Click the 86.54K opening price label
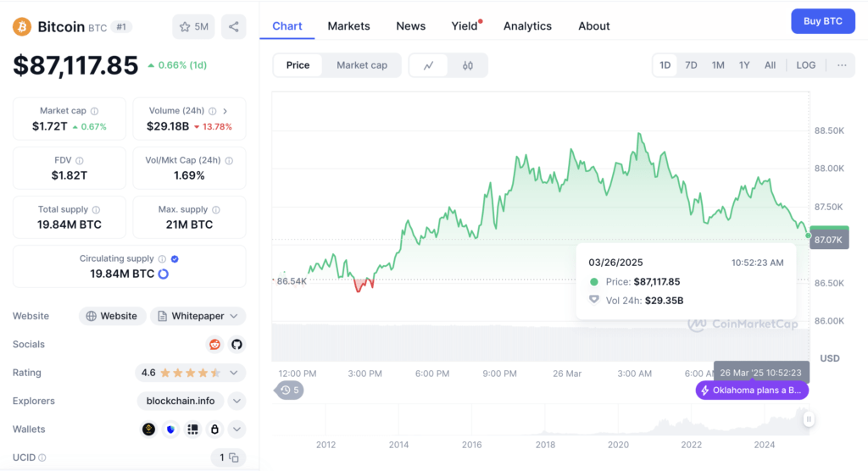This screenshot has height=471, width=868. (292, 281)
